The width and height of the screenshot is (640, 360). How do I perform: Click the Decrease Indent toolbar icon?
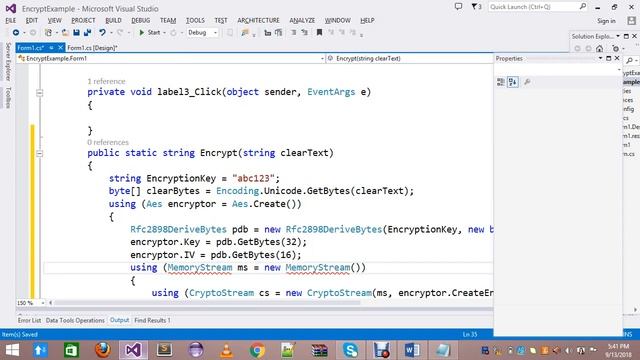pos(293,33)
